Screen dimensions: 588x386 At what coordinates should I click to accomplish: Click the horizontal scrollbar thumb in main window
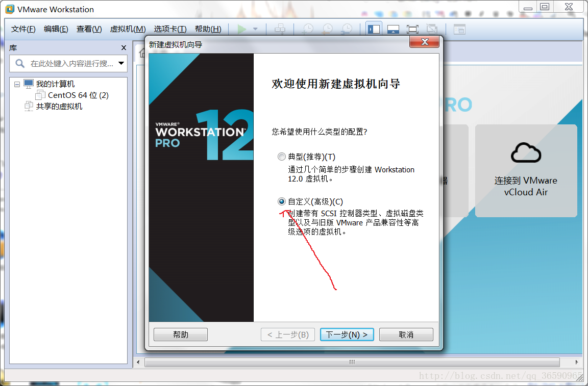point(352,362)
